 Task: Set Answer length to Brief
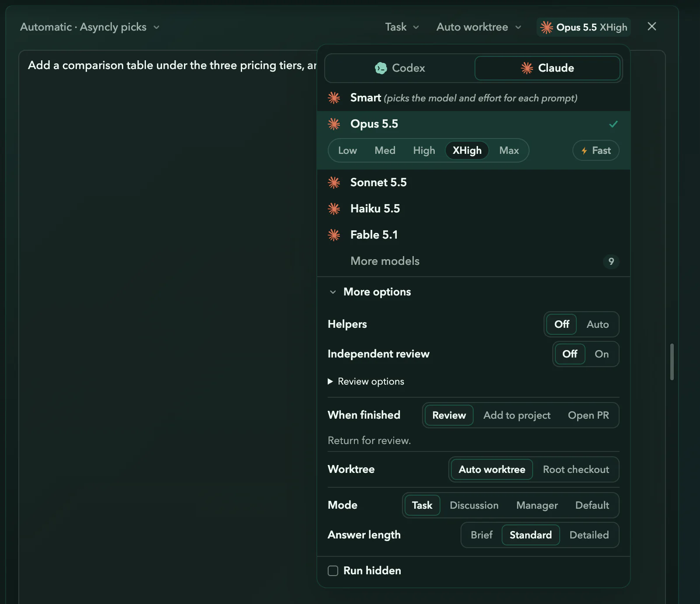click(482, 535)
